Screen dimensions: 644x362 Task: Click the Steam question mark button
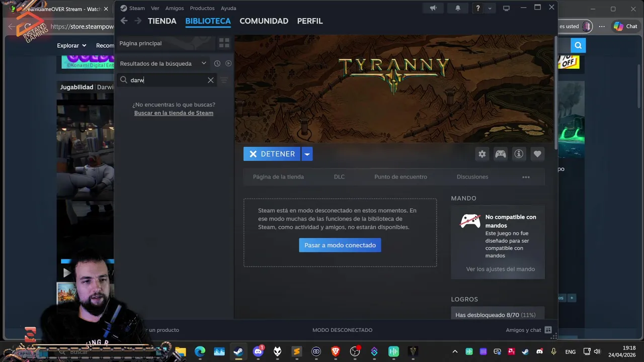click(478, 8)
